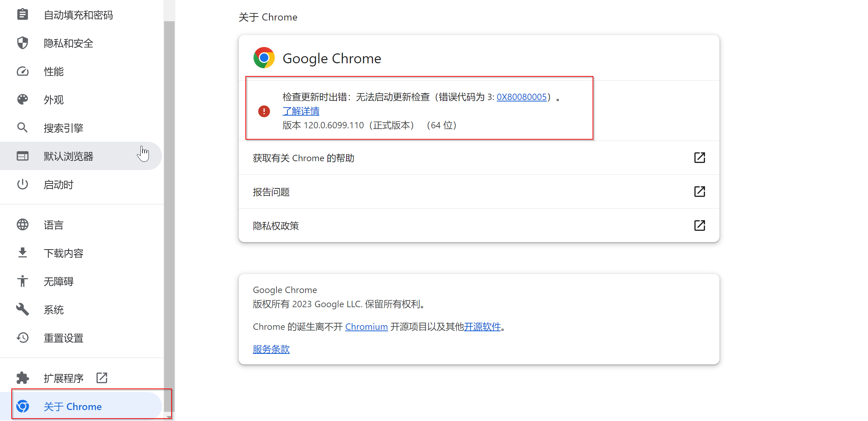Click the globe icon for 语言

[x=23, y=225]
